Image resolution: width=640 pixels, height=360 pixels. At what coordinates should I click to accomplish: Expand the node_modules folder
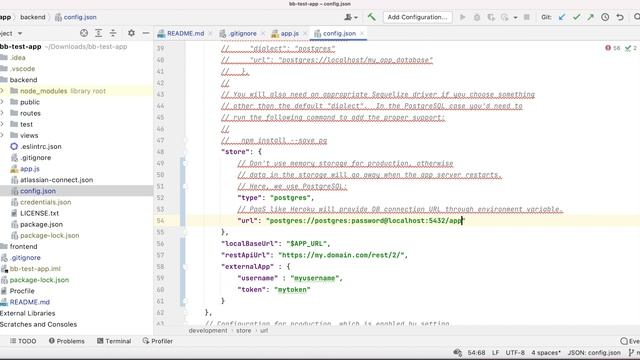pyautogui.click(x=2, y=91)
